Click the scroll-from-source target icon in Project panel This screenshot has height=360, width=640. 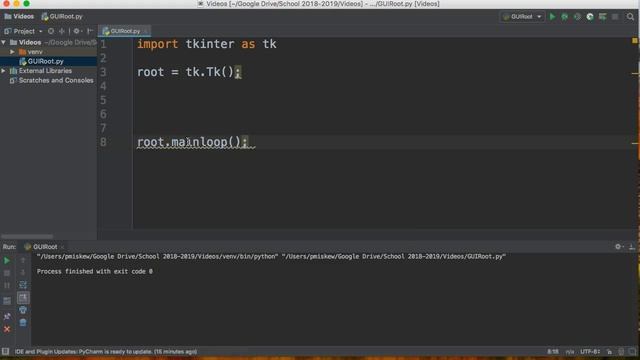coord(51,31)
